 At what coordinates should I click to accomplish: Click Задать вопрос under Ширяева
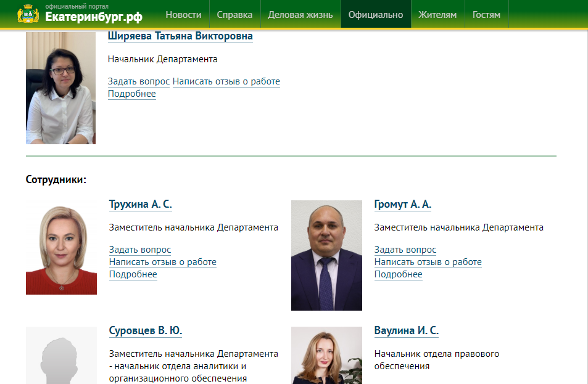pos(139,81)
